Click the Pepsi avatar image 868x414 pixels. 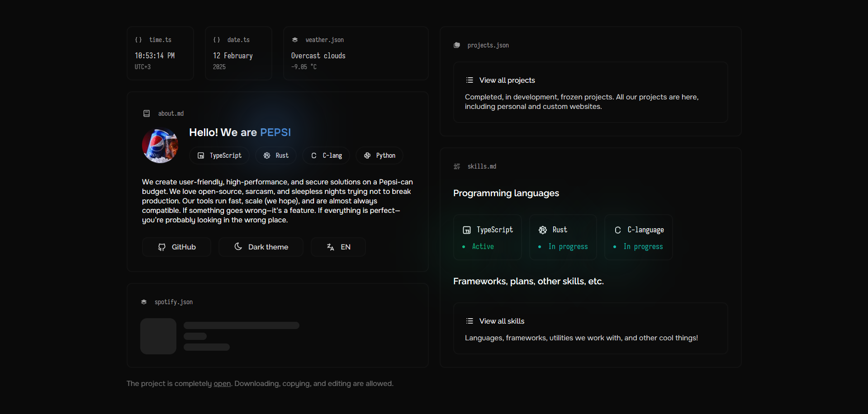pos(160,146)
